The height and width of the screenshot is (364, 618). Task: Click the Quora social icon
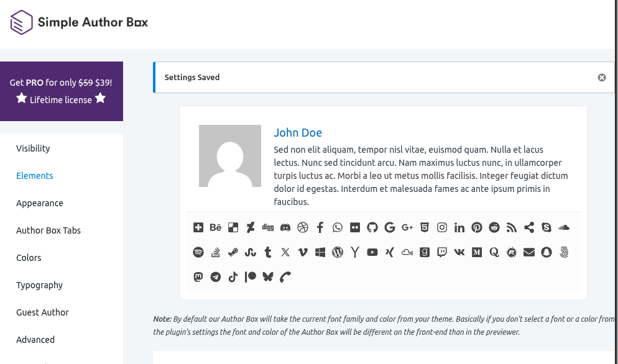[494, 252]
